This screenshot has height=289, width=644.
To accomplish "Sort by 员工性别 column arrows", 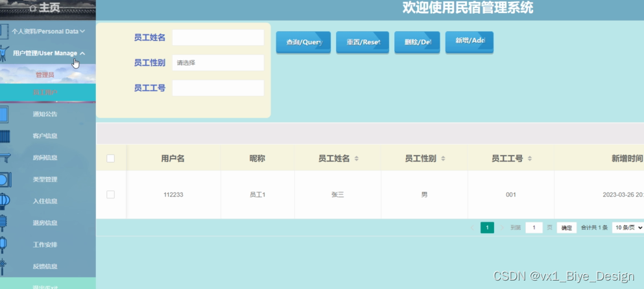I will [x=443, y=159].
